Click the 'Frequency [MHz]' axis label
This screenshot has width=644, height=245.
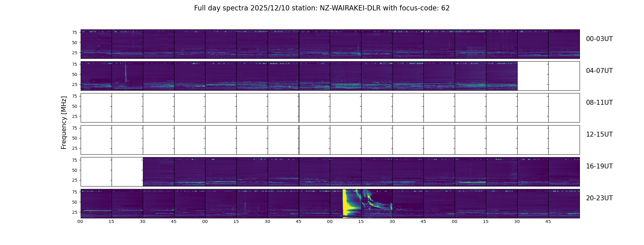tap(64, 123)
